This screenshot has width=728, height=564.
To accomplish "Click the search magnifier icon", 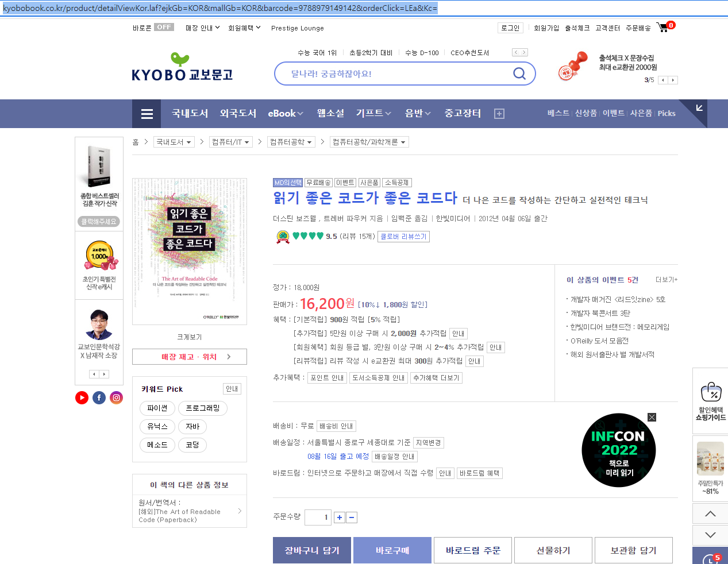I will tap(519, 74).
